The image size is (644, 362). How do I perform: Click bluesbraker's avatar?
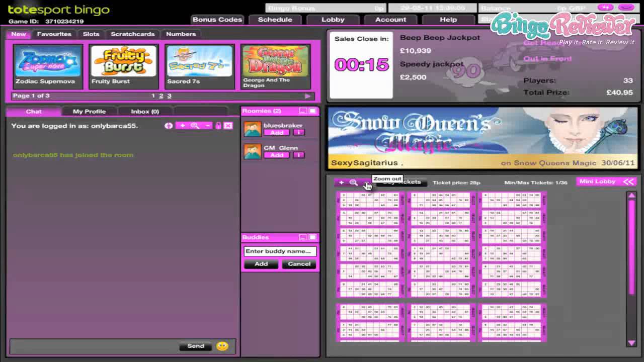[253, 129]
